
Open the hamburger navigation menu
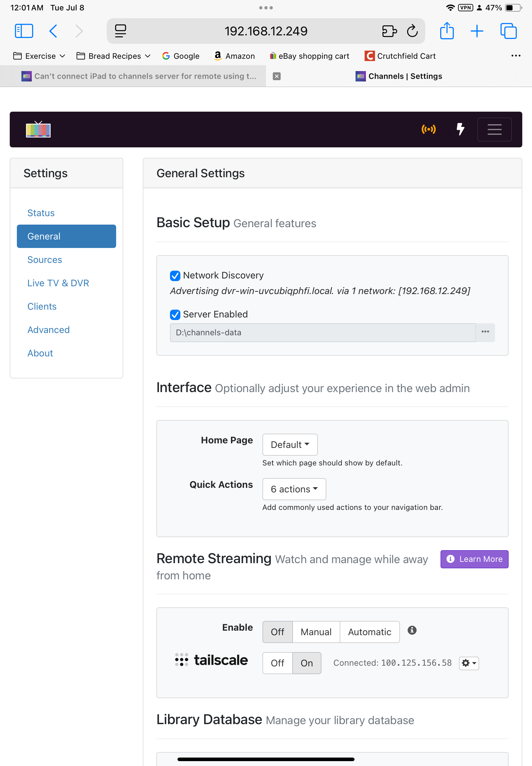[x=494, y=130]
